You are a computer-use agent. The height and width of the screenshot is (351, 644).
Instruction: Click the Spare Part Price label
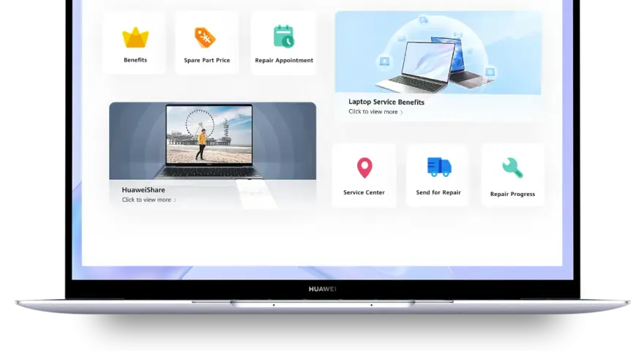pyautogui.click(x=207, y=61)
